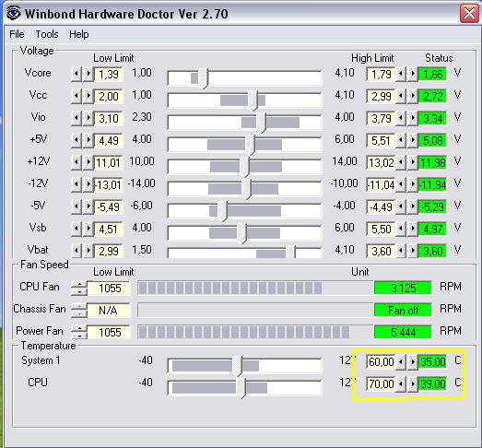Increase Vcore low limit with right arrow
Viewport: 482px width, 448px height.
[x=88, y=74]
